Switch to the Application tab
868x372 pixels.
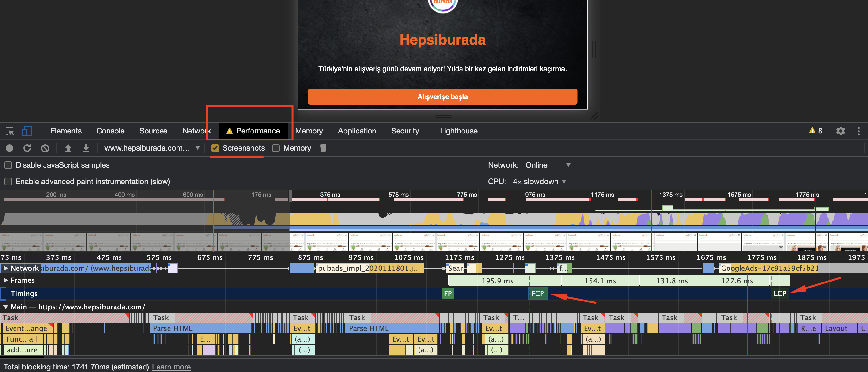pyautogui.click(x=357, y=131)
